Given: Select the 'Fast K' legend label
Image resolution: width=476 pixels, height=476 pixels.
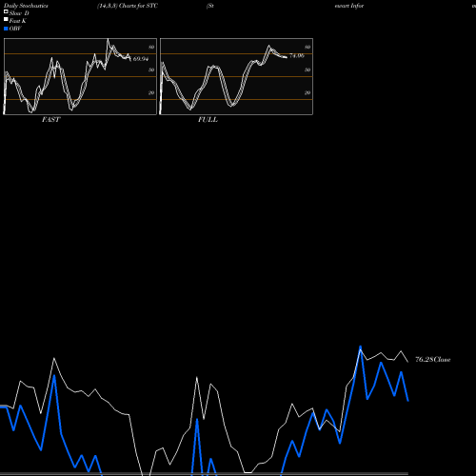Looking at the screenshot, I should pyautogui.click(x=18, y=21).
